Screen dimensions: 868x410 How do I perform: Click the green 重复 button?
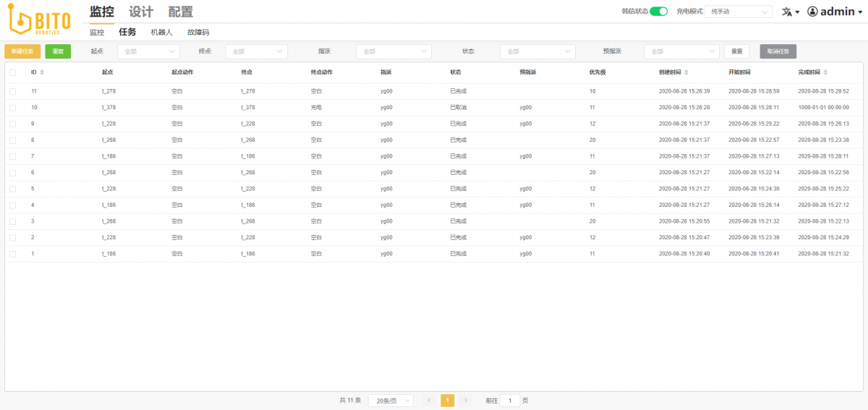click(58, 51)
